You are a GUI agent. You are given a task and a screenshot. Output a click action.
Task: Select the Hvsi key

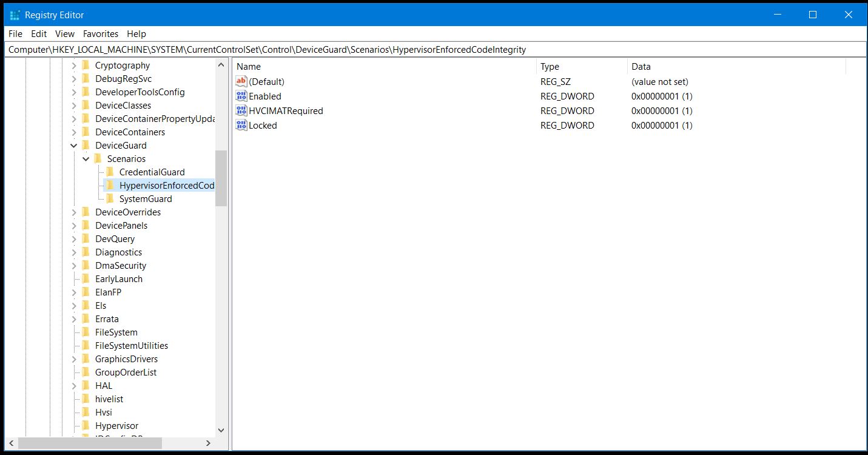point(104,413)
